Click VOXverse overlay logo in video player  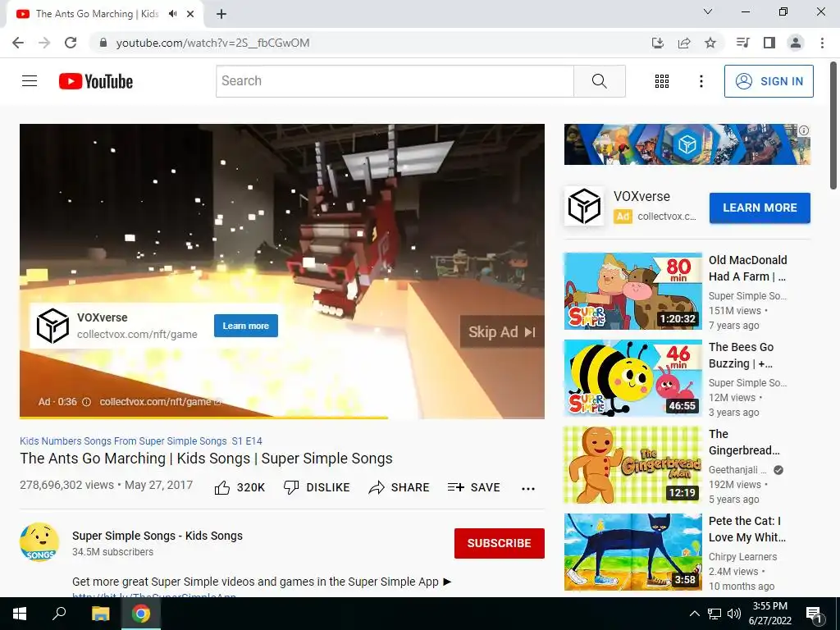point(52,326)
